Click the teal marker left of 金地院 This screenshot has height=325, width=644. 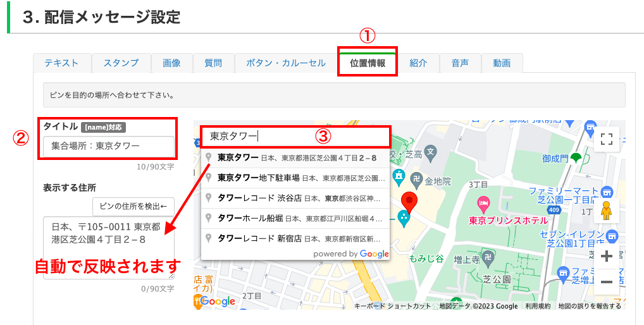coord(399,177)
